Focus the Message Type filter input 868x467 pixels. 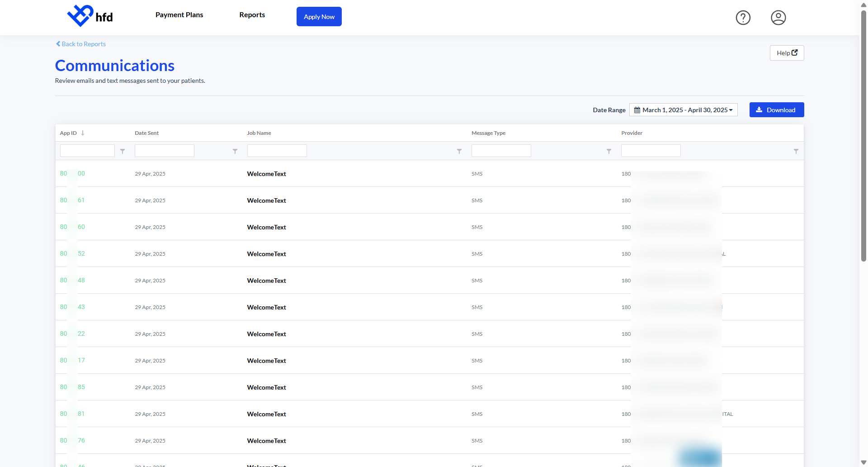pyautogui.click(x=501, y=151)
